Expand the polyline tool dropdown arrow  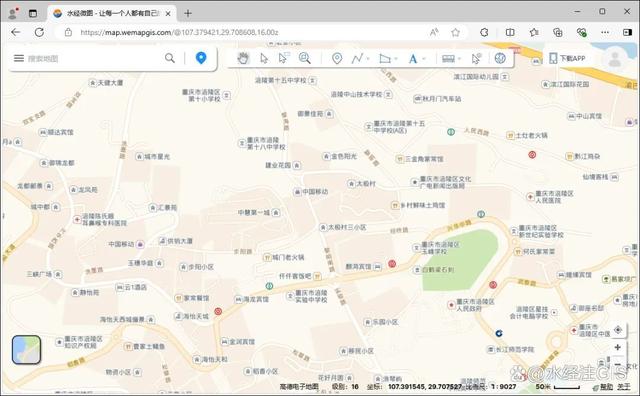[368, 59]
